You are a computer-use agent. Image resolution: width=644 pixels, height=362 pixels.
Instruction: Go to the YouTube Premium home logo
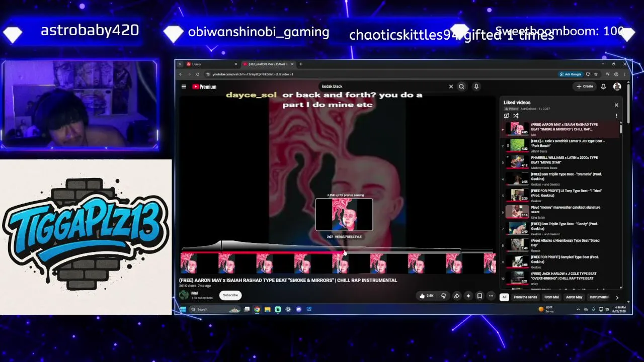pos(204,86)
